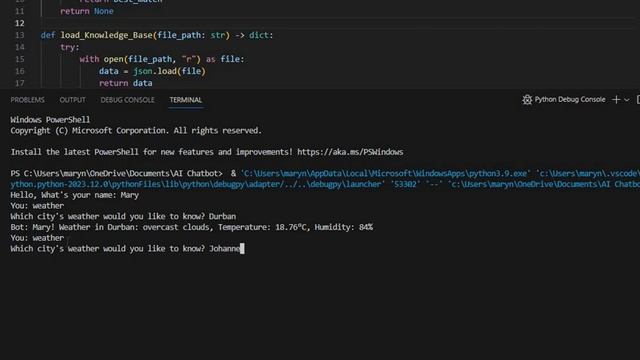Image resolution: width=640 pixels, height=360 pixels.
Task: Click line number 16 in the gutter
Action: click(x=20, y=71)
